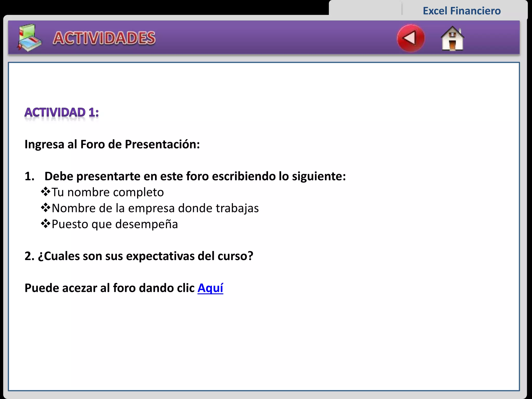This screenshot has width=532, height=399.
Task: Click '¿Cuales son sus expectativas del curso?'
Action: (x=145, y=256)
